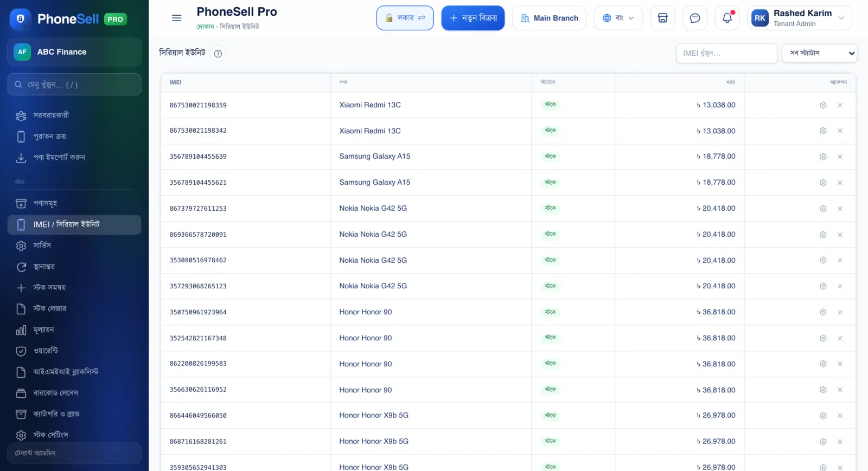Click the IMEI search field
The height and width of the screenshot is (471, 868).
pos(726,53)
